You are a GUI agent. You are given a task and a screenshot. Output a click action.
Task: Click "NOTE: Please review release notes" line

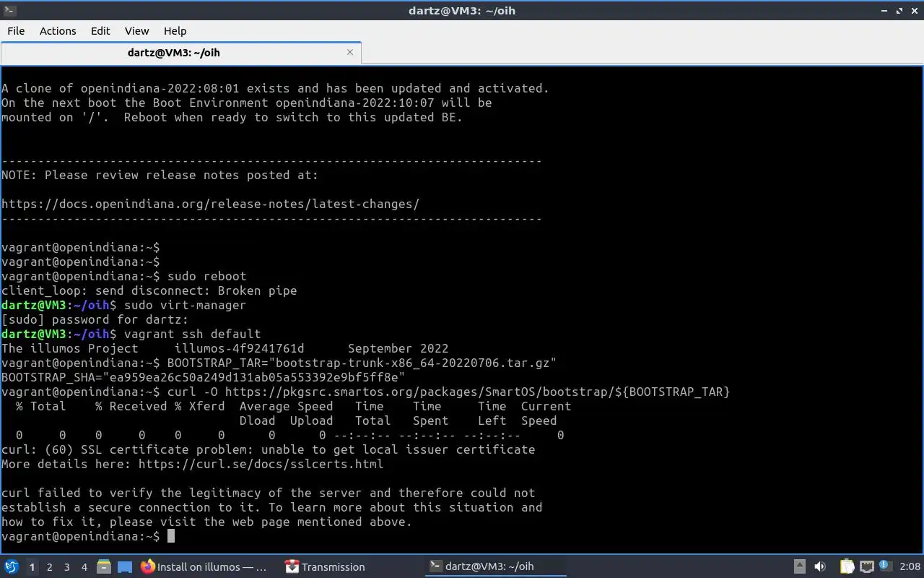click(160, 175)
